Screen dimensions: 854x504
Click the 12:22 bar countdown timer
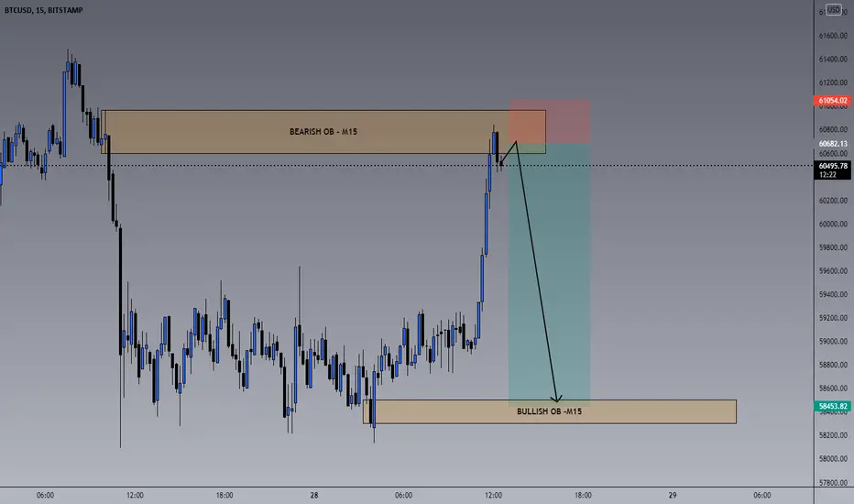pos(827,175)
